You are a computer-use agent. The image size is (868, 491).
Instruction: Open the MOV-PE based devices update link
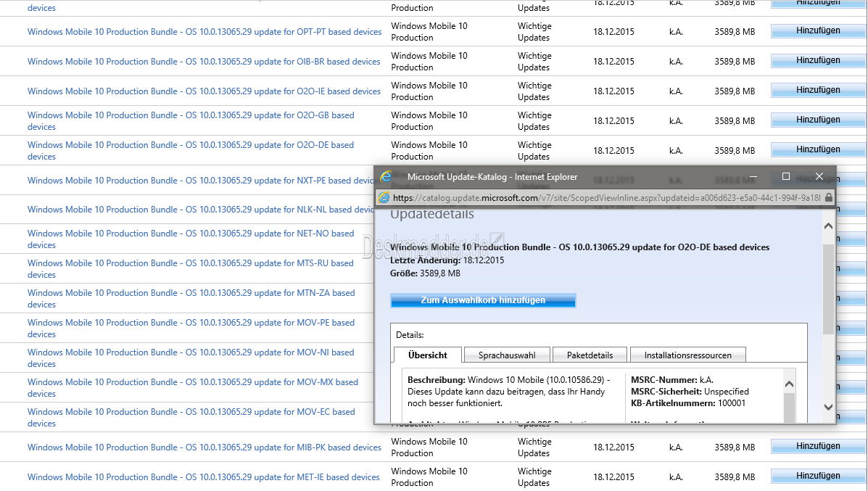pos(191,329)
